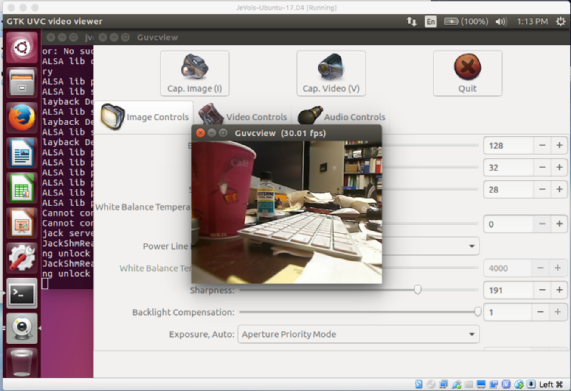The height and width of the screenshot is (391, 571).
Task: Click VirtualBox display status icon
Action: pyautogui.click(x=481, y=384)
